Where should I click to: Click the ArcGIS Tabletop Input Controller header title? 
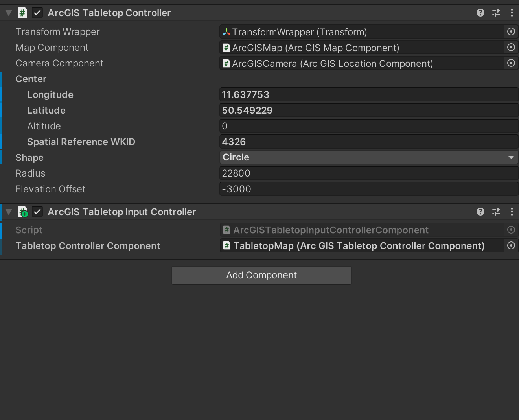(x=122, y=212)
